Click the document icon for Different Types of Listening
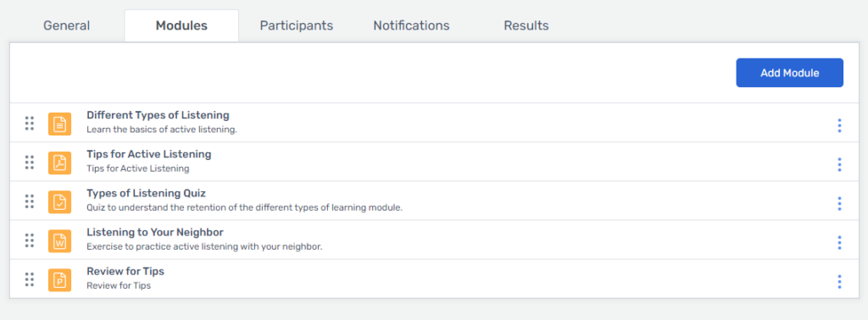The image size is (868, 320). pyautogui.click(x=60, y=124)
